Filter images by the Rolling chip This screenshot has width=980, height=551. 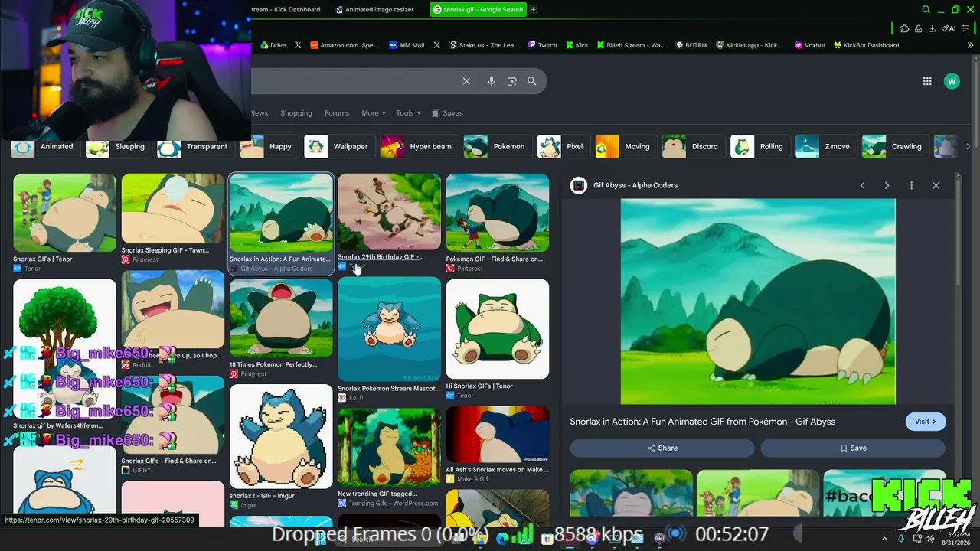pyautogui.click(x=759, y=146)
